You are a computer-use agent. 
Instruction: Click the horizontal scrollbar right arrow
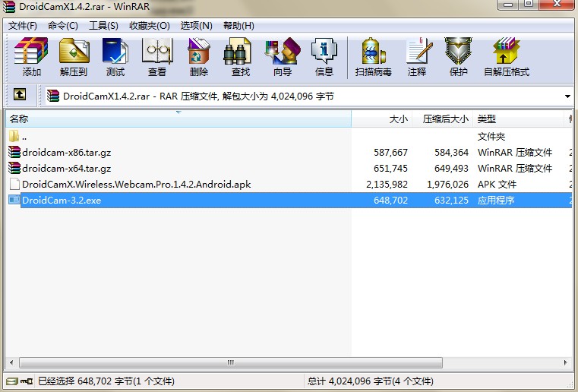566,362
